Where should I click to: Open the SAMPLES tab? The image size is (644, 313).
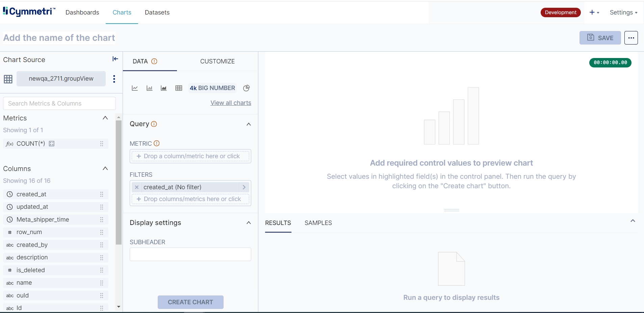(x=318, y=223)
